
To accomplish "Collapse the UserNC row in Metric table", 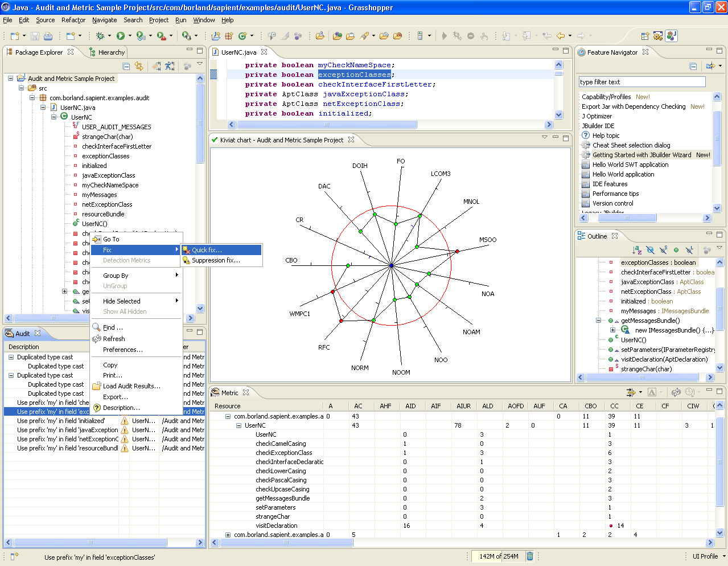I will coord(238,425).
